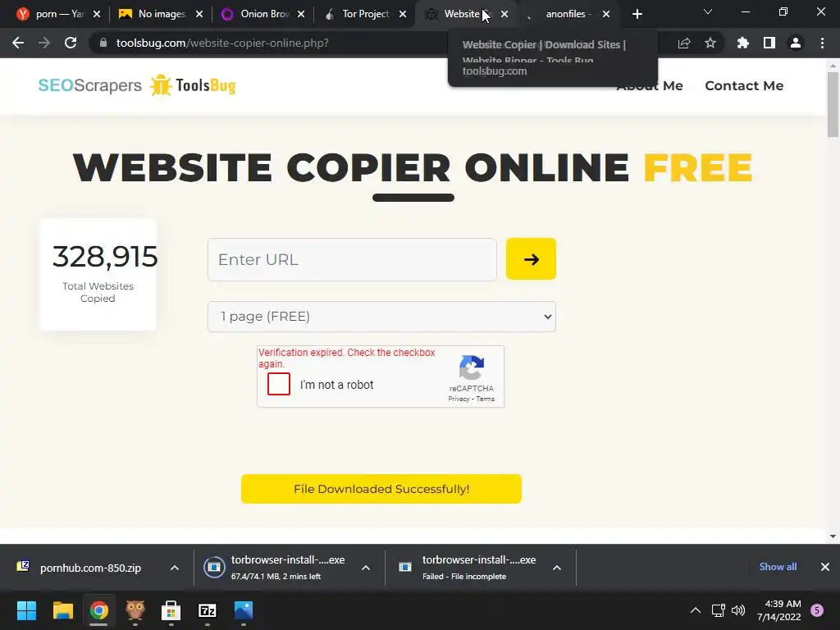The image size is (840, 630).
Task: Reload the toolsbug page
Action: pos(71,43)
